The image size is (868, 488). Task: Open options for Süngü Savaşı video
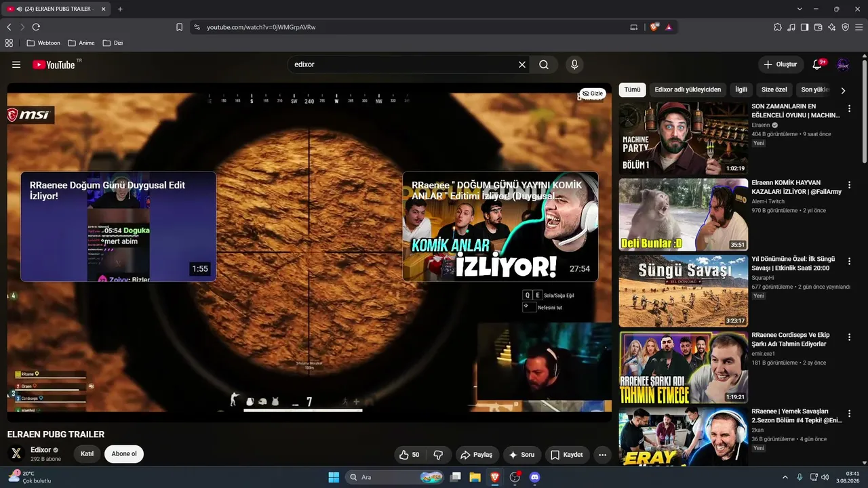point(849,262)
